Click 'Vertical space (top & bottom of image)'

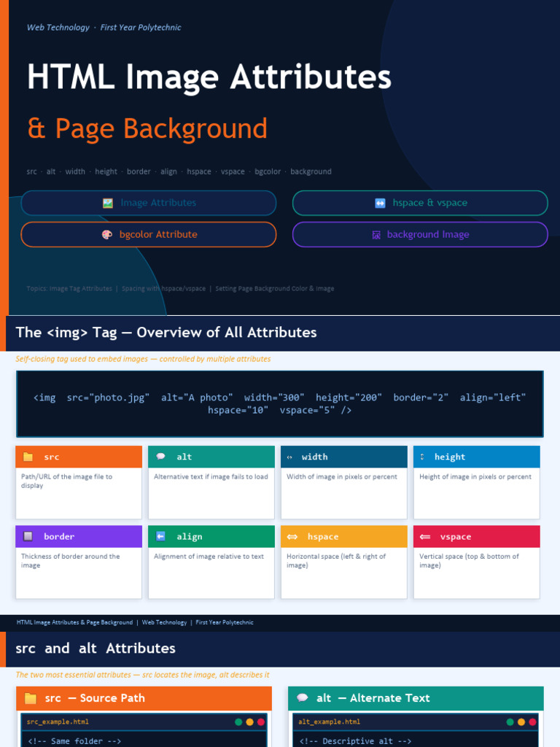[469, 561]
